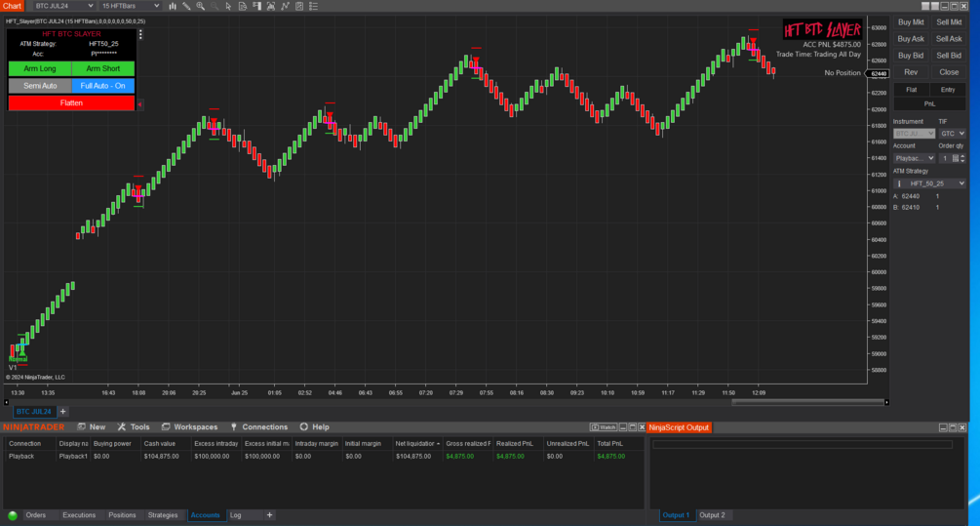980x526 pixels.
Task: Increase order qty with up arrow
Action: [962, 156]
